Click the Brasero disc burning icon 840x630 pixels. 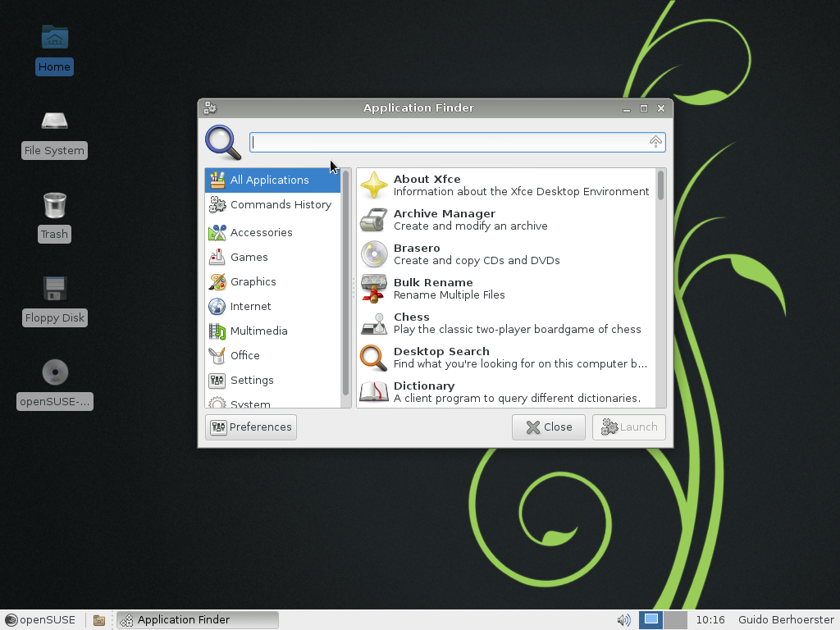point(374,254)
